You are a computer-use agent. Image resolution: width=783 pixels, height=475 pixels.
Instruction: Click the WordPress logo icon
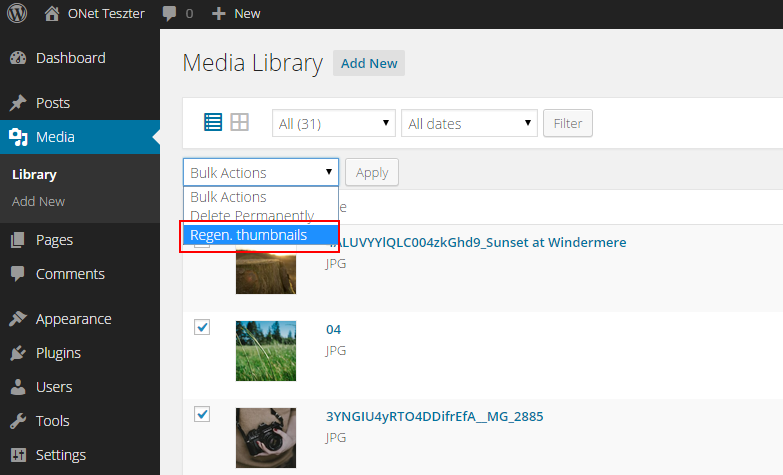(17, 13)
